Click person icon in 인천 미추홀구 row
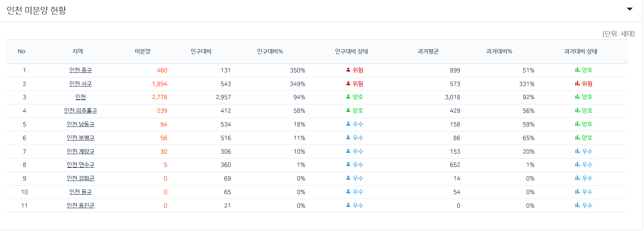The image size is (644, 231). (348, 110)
